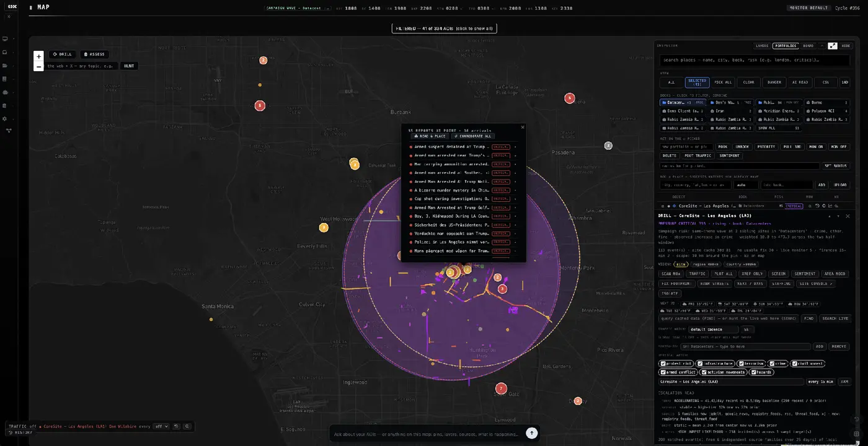Click the SET RADIUS button
The height and width of the screenshot is (446, 868).
(836, 166)
